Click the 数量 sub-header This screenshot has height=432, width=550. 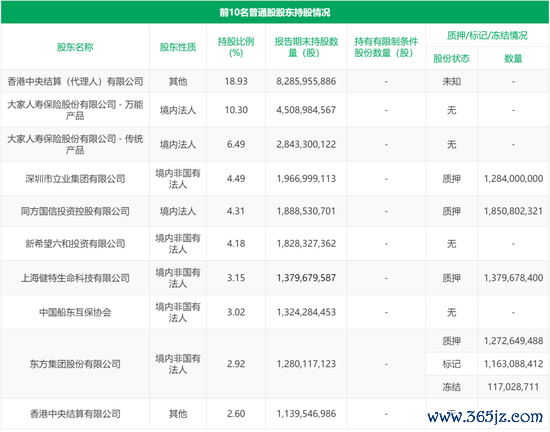[513, 58]
